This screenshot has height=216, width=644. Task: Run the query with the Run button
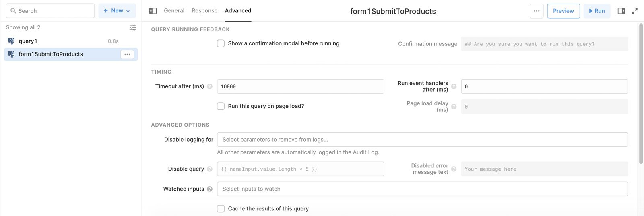pos(597,11)
